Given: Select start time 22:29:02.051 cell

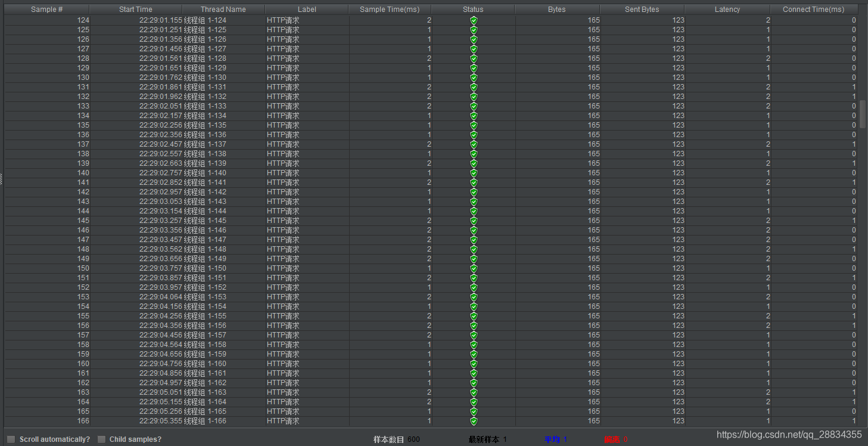Looking at the screenshot, I should [161, 106].
